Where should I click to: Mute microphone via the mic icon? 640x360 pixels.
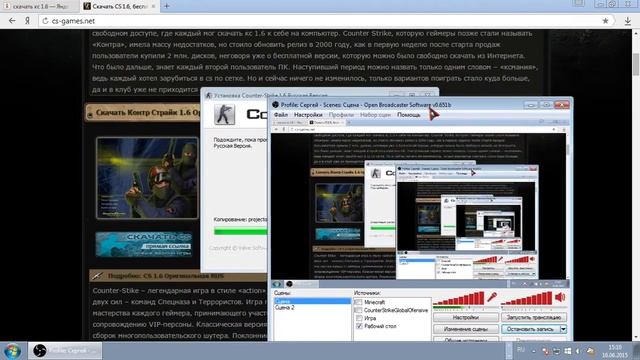coord(492,298)
